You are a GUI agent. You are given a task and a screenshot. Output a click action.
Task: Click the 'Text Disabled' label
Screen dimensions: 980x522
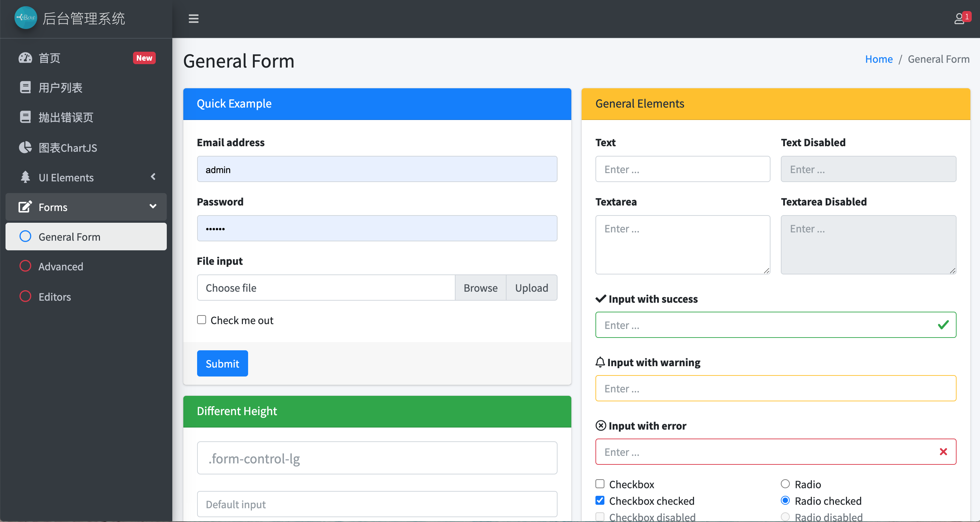point(813,142)
